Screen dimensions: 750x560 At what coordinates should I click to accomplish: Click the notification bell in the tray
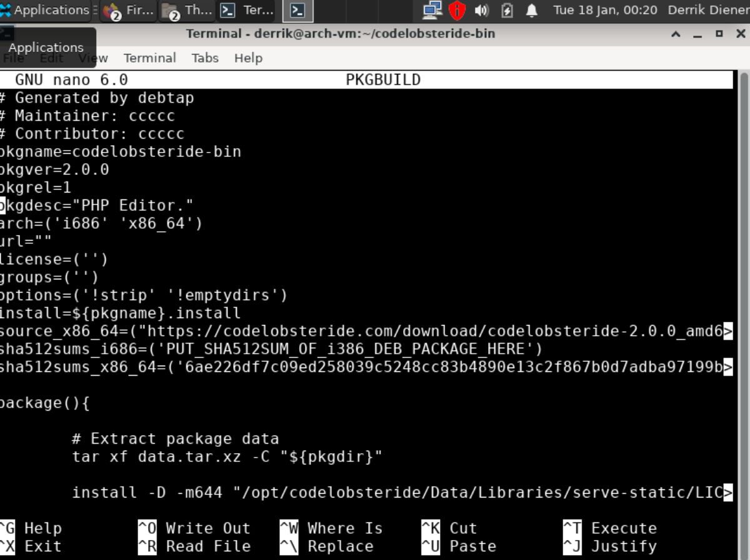pos(531,10)
